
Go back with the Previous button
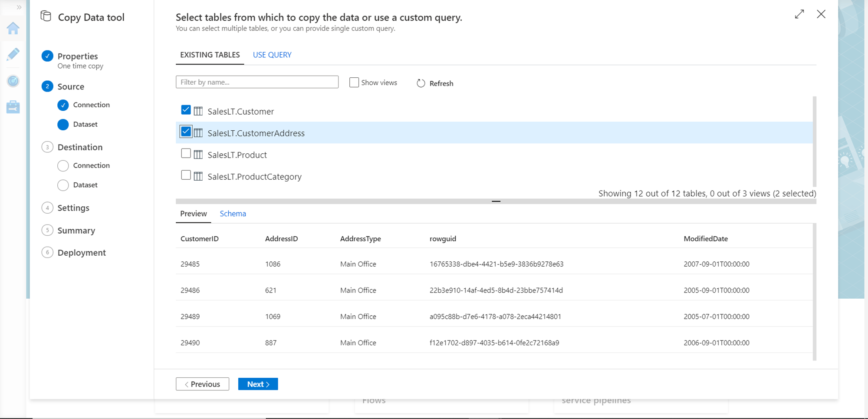point(202,384)
